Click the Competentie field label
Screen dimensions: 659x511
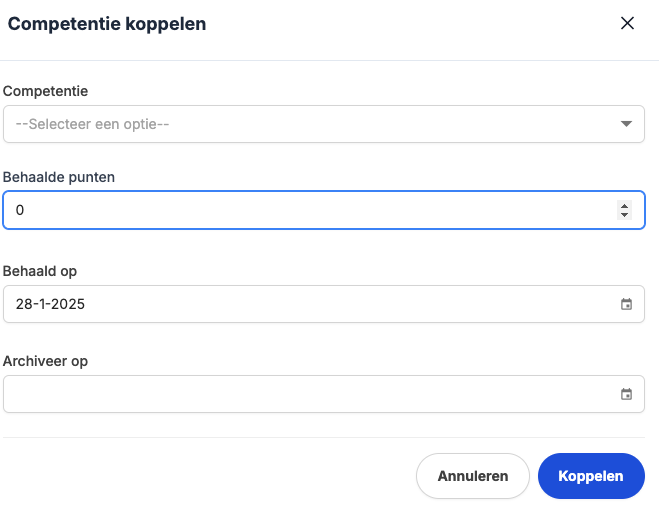[x=46, y=91]
